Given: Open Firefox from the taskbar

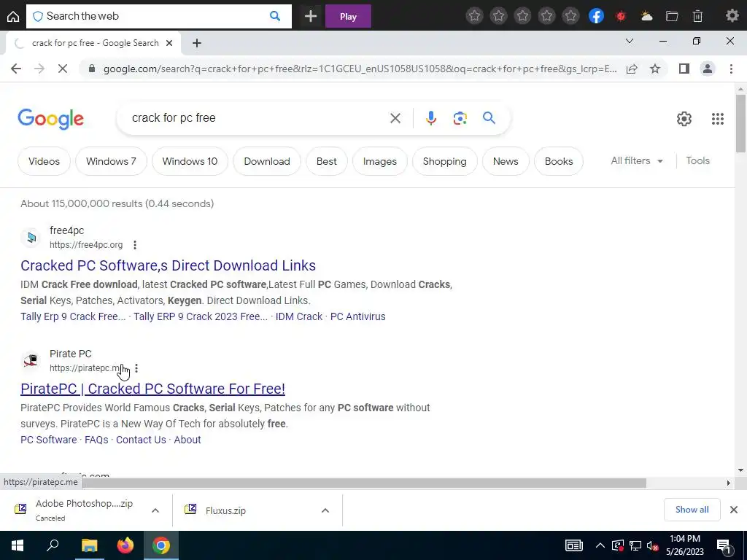Looking at the screenshot, I should click(x=125, y=545).
